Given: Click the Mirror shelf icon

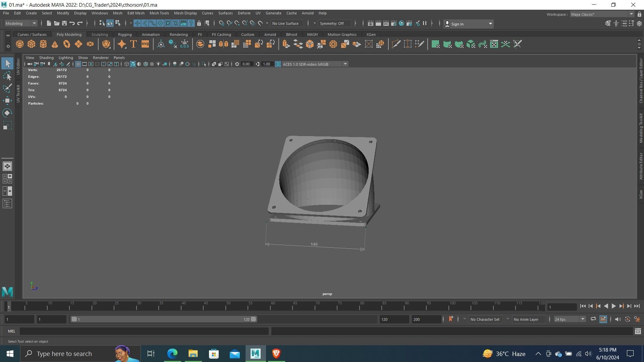Looking at the screenshot, I should point(223,44).
